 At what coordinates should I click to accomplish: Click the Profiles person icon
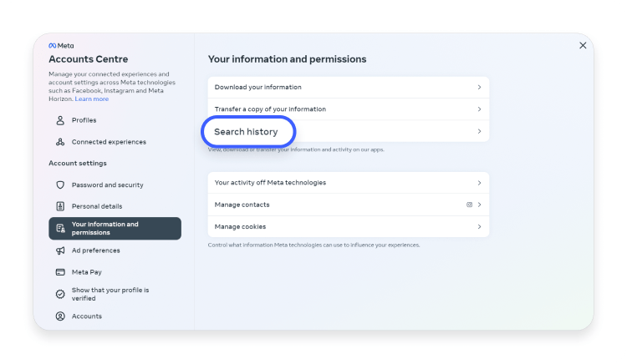(60, 120)
